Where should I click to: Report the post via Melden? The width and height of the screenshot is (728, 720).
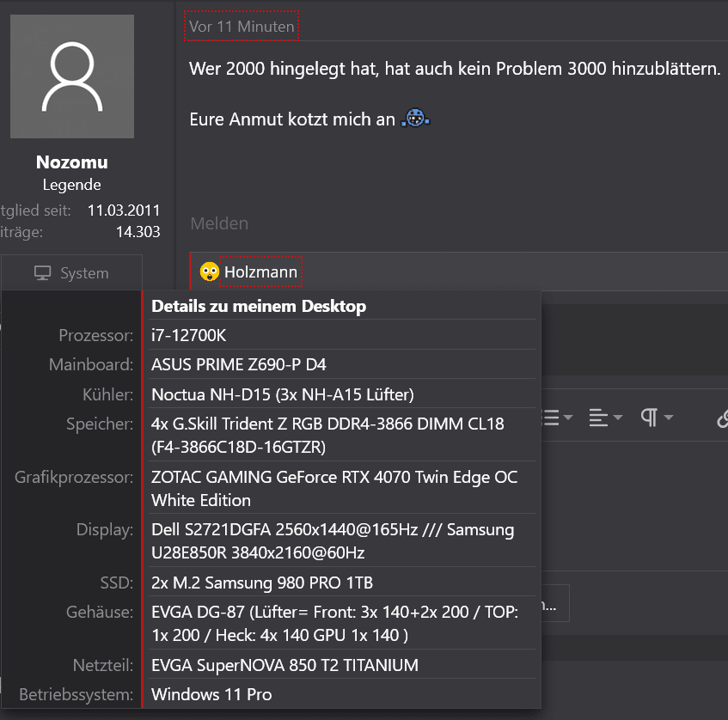(x=219, y=223)
